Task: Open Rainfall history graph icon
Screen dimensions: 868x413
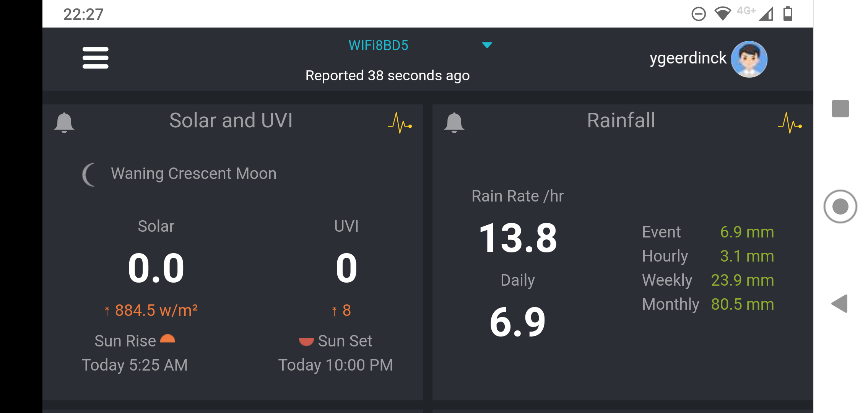Action: point(790,123)
